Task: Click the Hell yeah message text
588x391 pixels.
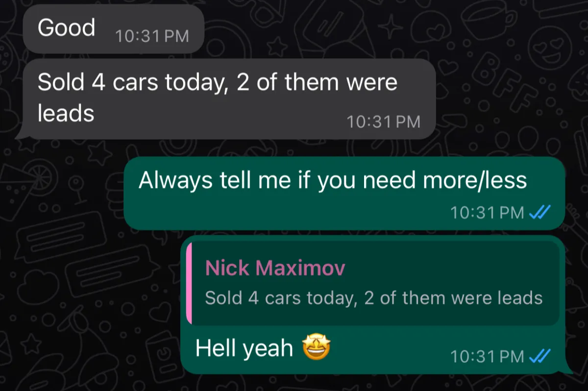Action: [244, 348]
